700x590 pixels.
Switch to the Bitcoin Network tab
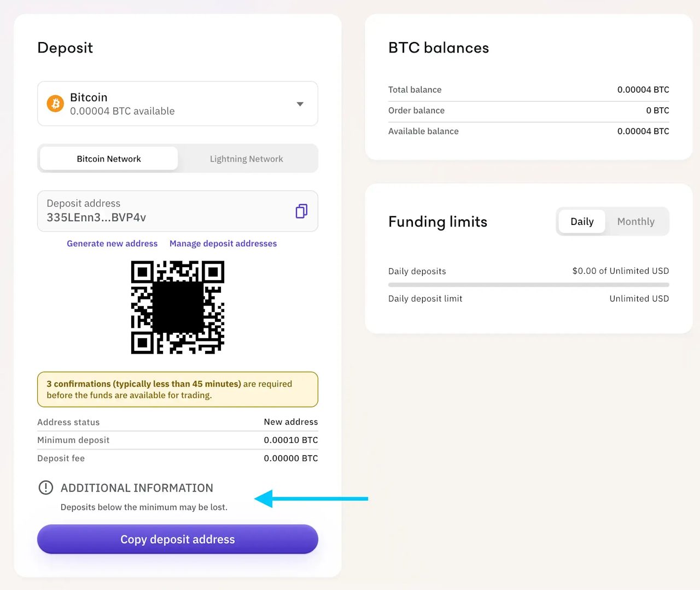109,159
